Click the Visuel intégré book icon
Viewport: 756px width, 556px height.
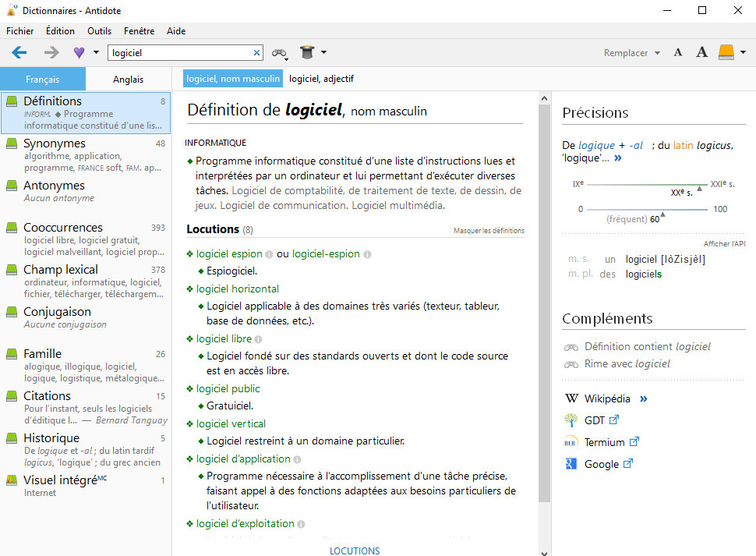point(12,480)
